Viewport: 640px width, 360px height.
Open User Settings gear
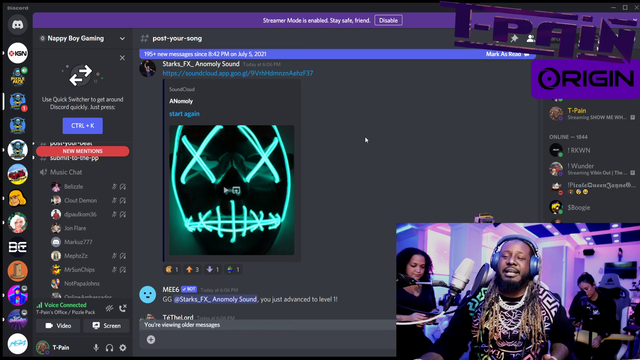pyautogui.click(x=123, y=348)
